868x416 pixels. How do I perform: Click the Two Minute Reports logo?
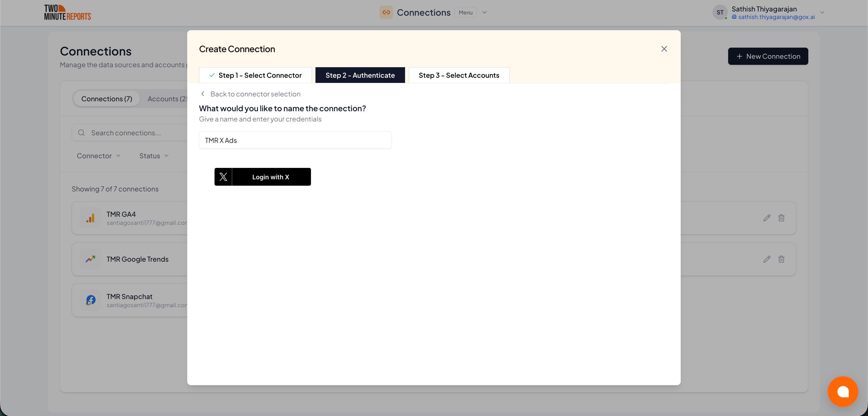(68, 12)
